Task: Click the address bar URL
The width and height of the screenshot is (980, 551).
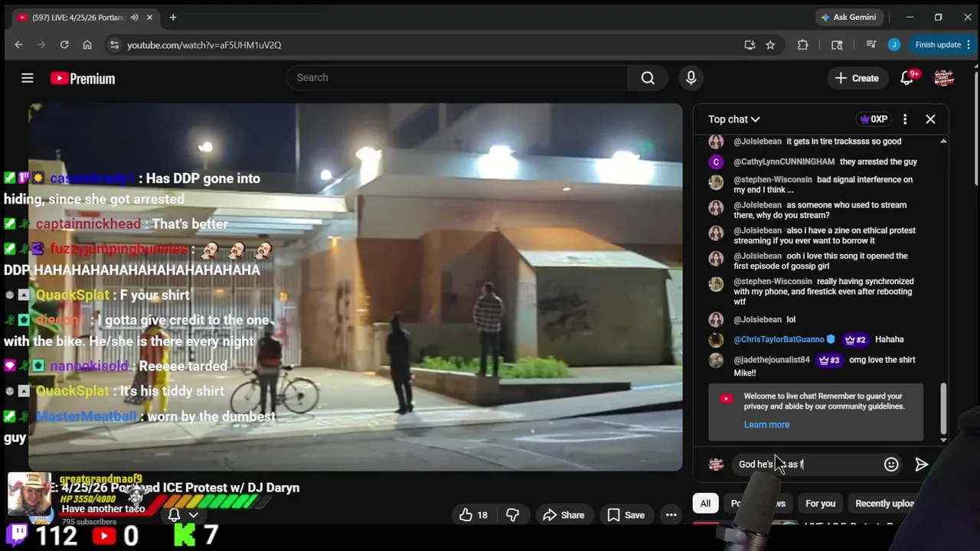Action: (x=204, y=45)
